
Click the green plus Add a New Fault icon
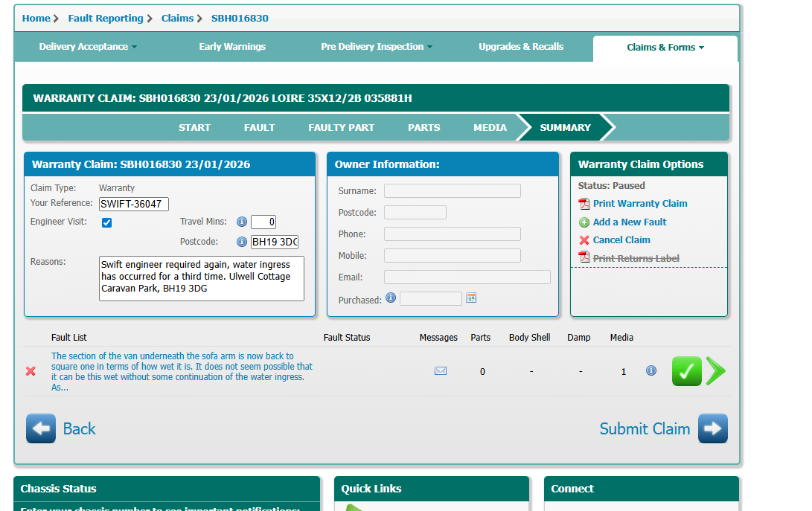(584, 222)
